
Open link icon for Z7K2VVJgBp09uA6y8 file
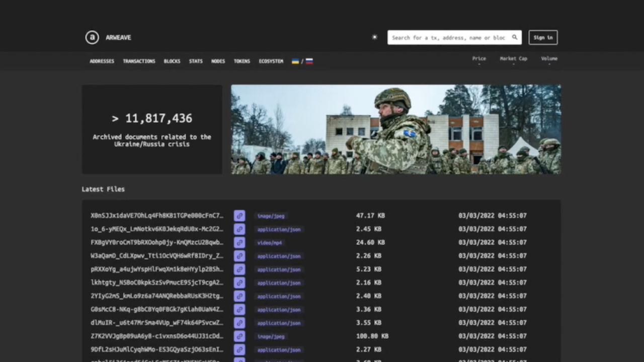click(x=239, y=336)
